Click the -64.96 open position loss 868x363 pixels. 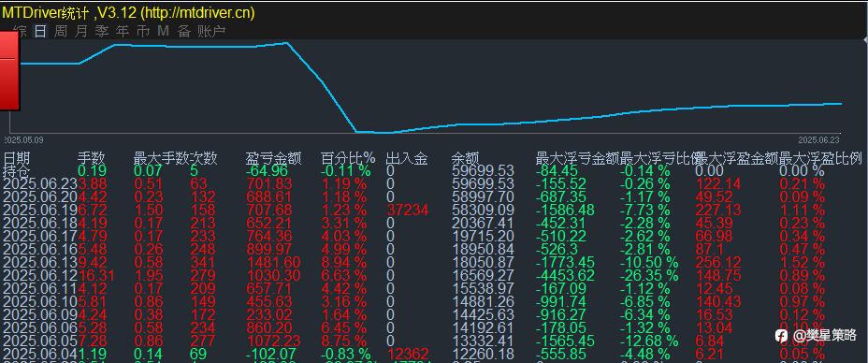268,170
